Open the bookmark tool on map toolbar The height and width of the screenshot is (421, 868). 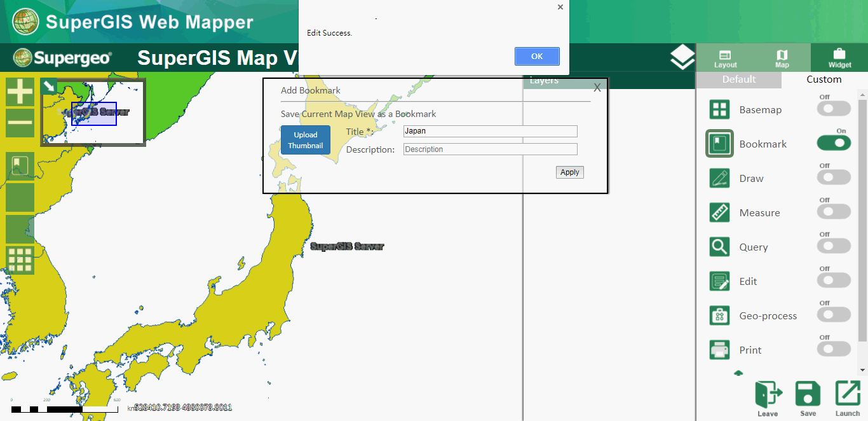[20, 167]
